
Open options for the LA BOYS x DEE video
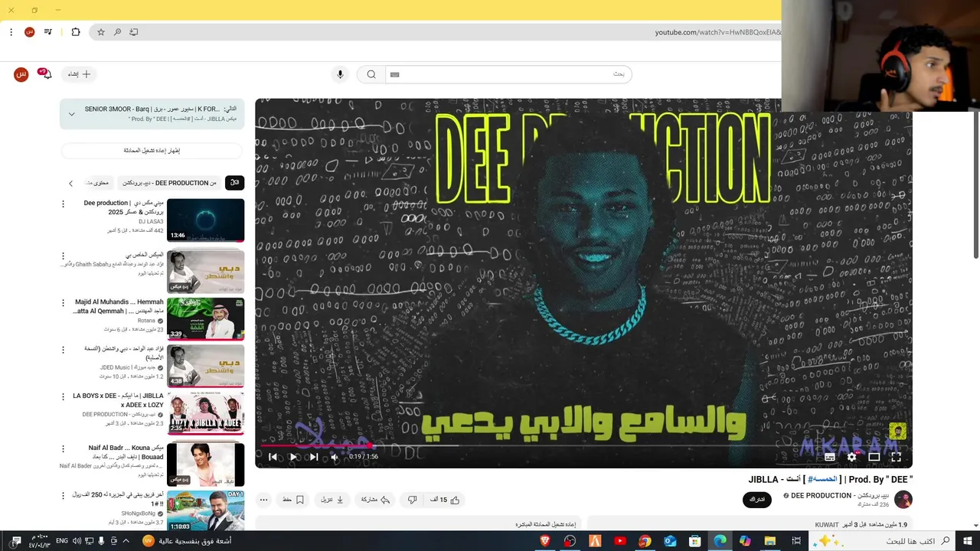(64, 396)
